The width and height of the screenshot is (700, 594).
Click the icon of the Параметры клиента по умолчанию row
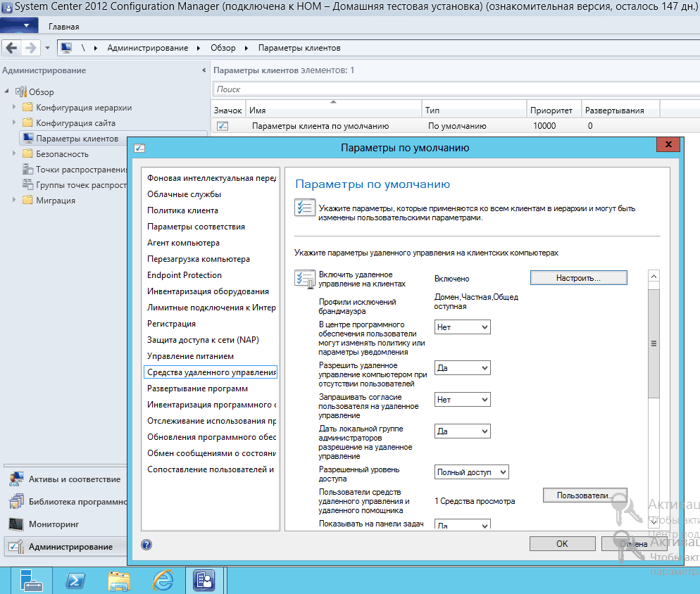click(x=223, y=126)
